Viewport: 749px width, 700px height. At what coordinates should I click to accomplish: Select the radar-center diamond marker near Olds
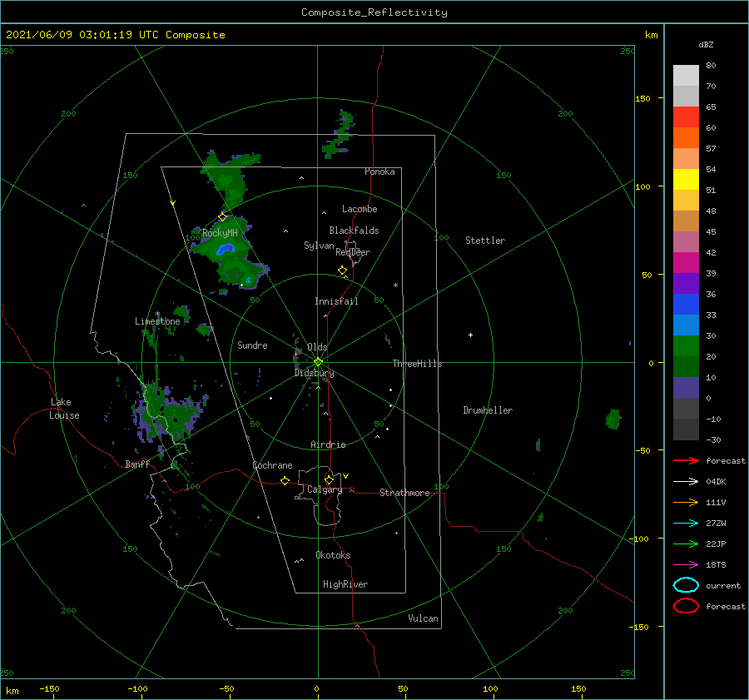(318, 362)
